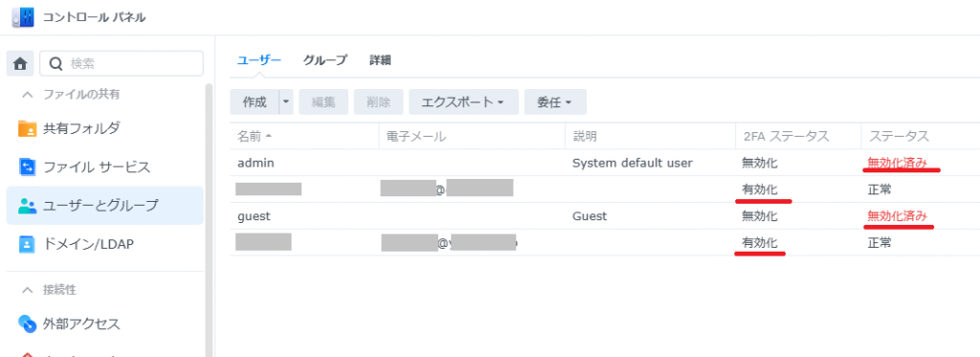This screenshot has width=980, height=357.
Task: Click the home icon in sidebar
Action: coord(20,64)
